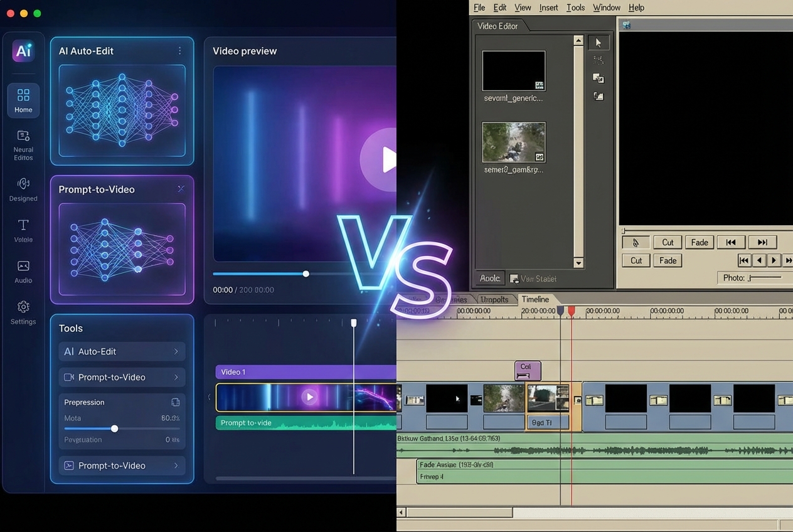Click the pointer button left of Cut
The width and height of the screenshot is (793, 532).
click(636, 242)
